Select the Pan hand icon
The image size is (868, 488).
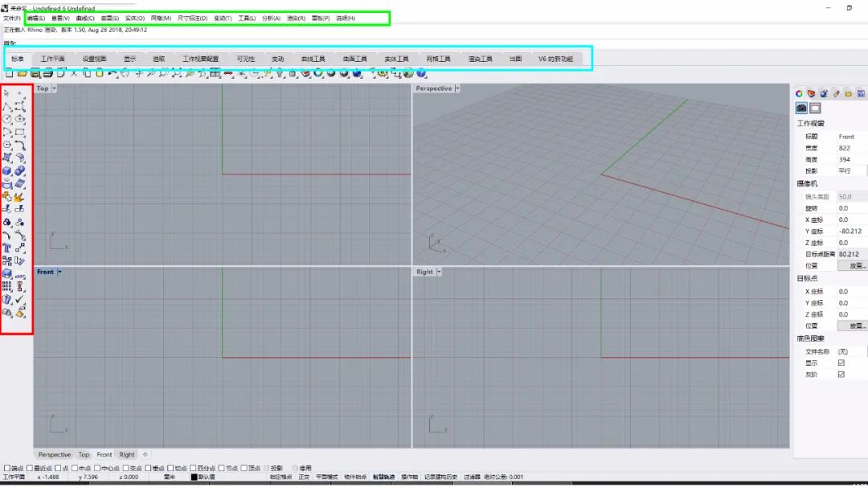(x=125, y=72)
